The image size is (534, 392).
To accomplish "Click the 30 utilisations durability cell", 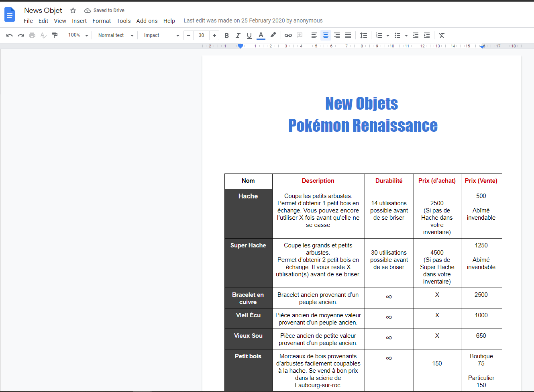I will click(x=389, y=263).
